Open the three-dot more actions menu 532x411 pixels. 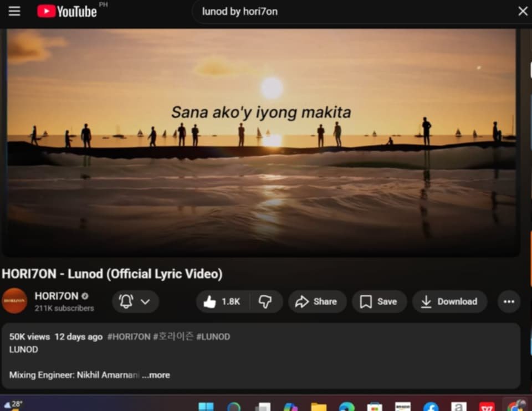[x=509, y=301]
